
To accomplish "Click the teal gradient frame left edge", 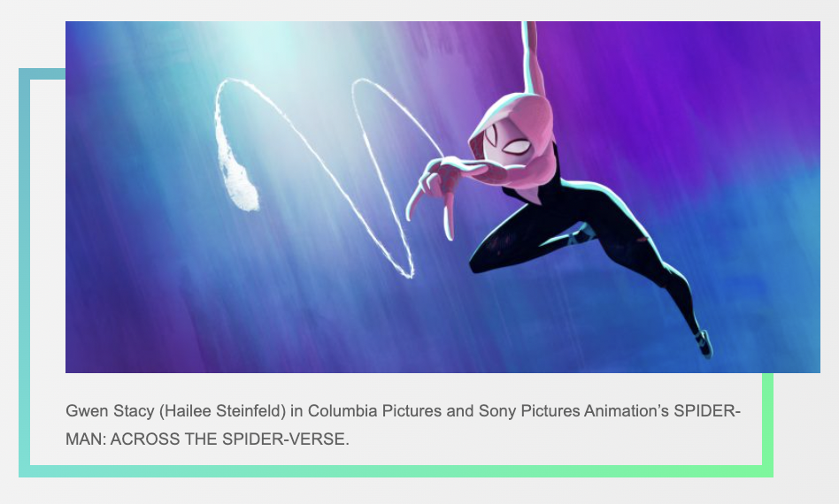I will [25, 272].
